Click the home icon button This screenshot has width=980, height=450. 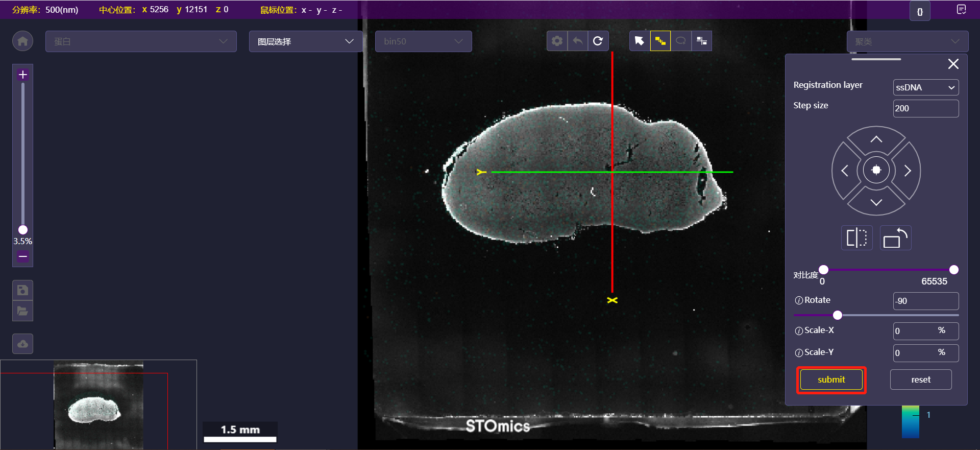coord(22,41)
